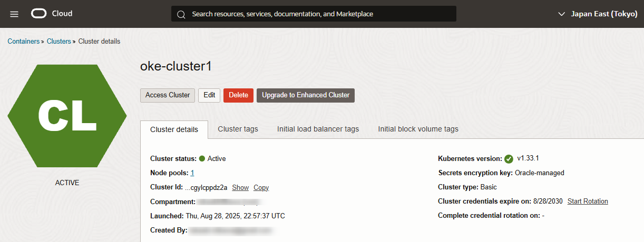Click the green Kubernetes version checkmark icon
Screen dimensions: 644x242
tap(509, 159)
